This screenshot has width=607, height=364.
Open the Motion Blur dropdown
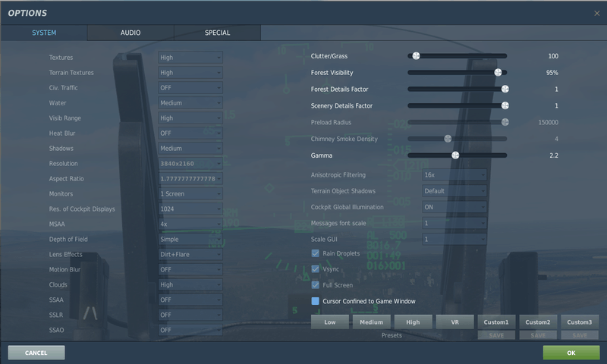[190, 269]
